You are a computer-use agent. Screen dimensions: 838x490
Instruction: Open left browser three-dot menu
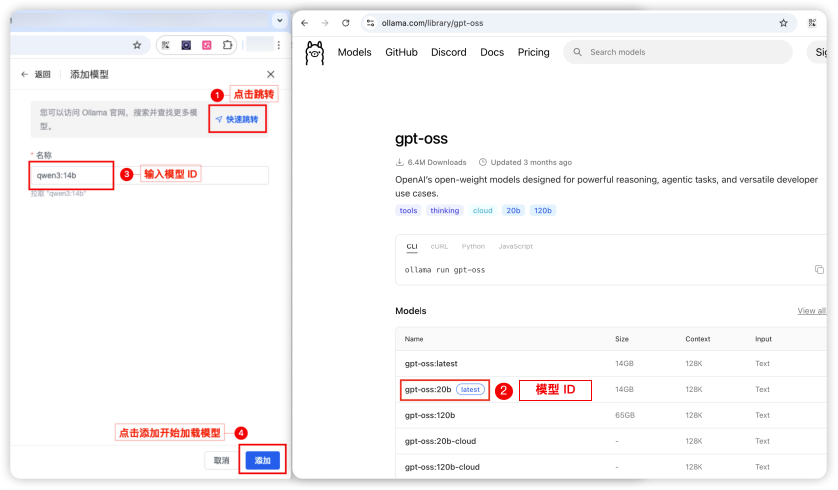[278, 45]
